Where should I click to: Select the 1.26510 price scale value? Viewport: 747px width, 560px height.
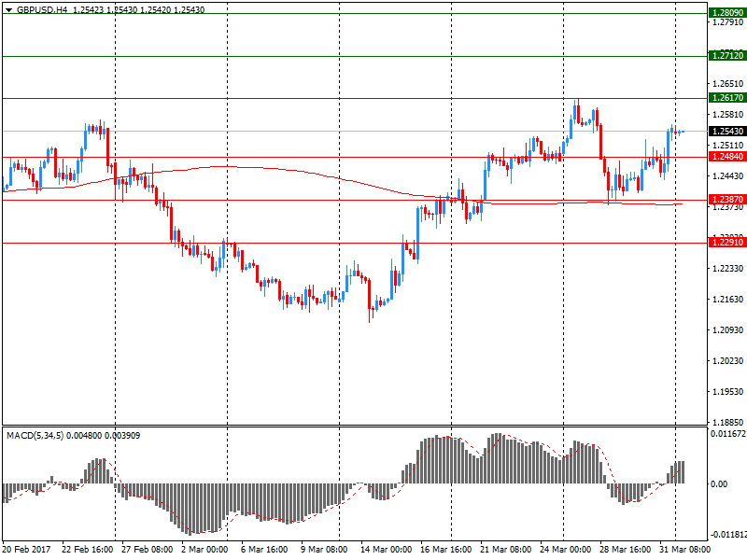tap(727, 84)
